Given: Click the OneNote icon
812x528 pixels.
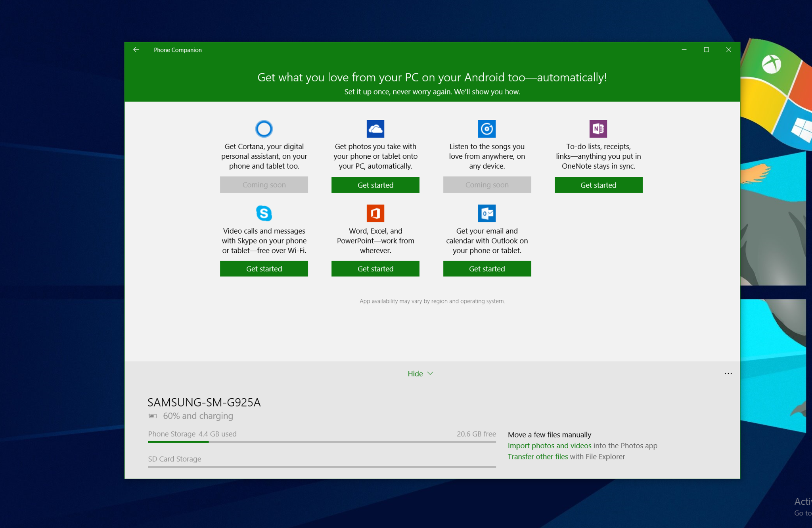Looking at the screenshot, I should [x=598, y=129].
